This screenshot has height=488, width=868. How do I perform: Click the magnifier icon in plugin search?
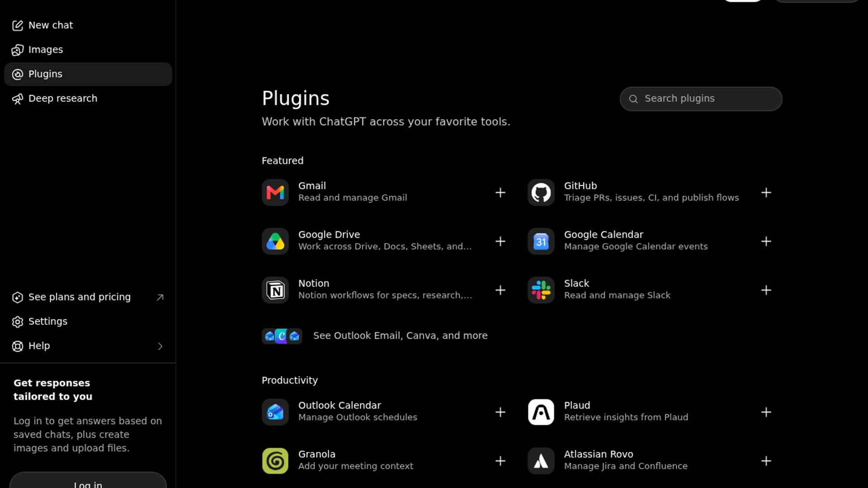coord(633,99)
